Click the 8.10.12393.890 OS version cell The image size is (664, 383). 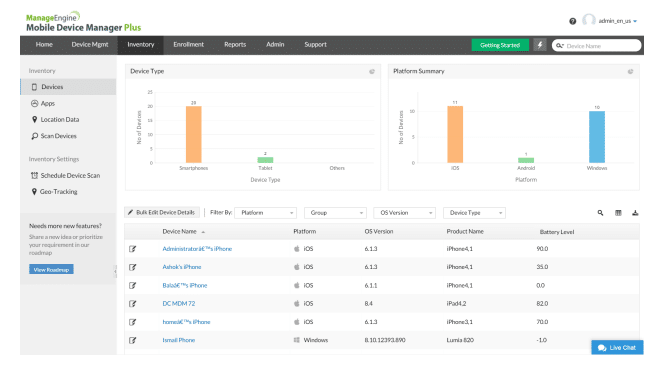385,340
